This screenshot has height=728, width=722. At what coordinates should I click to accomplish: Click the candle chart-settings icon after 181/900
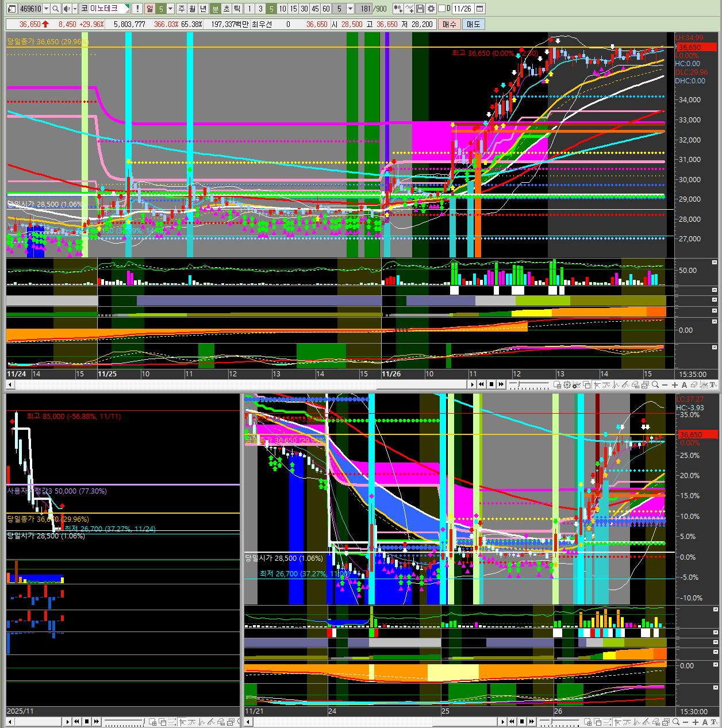(x=398, y=9)
